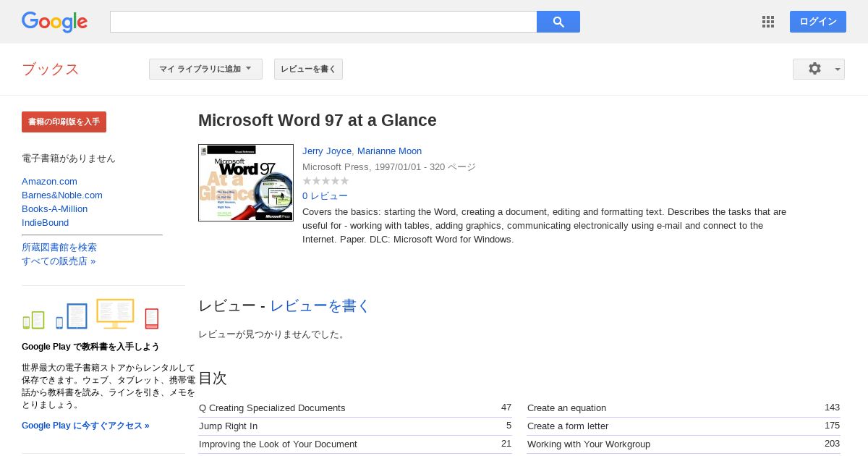Select contents row Working with Your Workgroup
This screenshot has width=868, height=456.
coord(684,444)
